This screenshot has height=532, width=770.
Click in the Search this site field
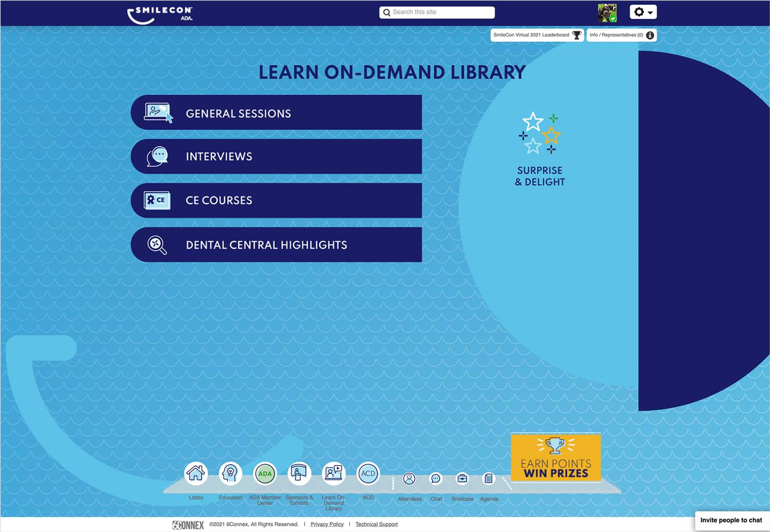[x=437, y=12]
